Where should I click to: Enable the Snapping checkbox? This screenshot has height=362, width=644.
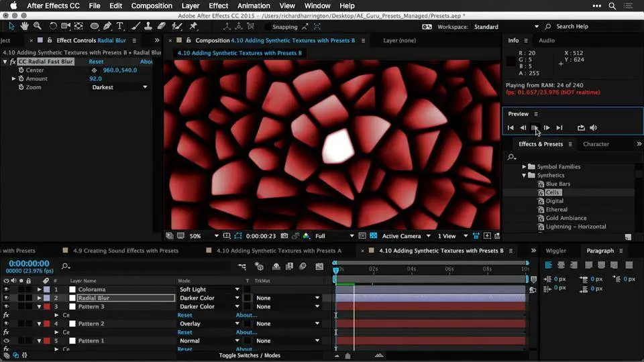coord(268,27)
